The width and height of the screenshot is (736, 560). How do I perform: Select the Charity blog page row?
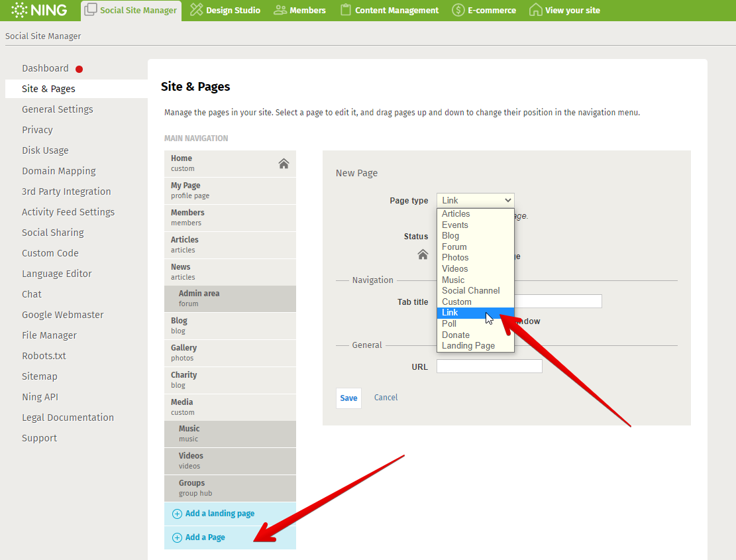[230, 380]
